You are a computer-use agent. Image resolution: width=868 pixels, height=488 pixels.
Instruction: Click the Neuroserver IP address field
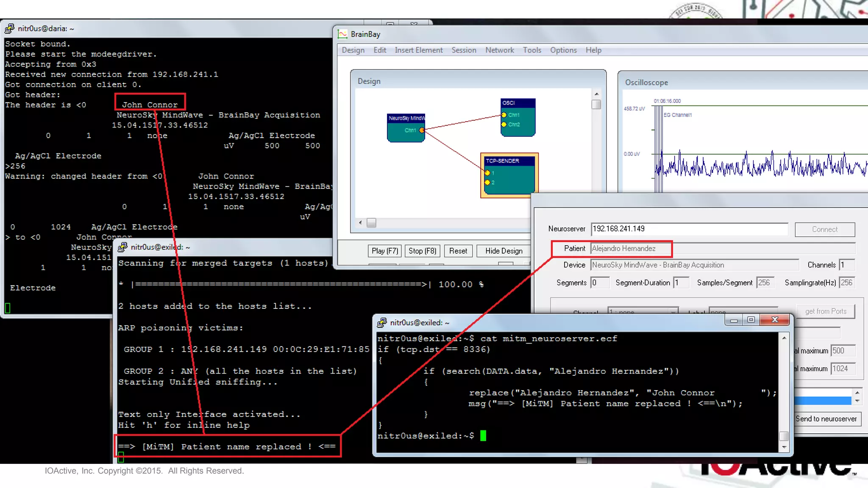689,229
